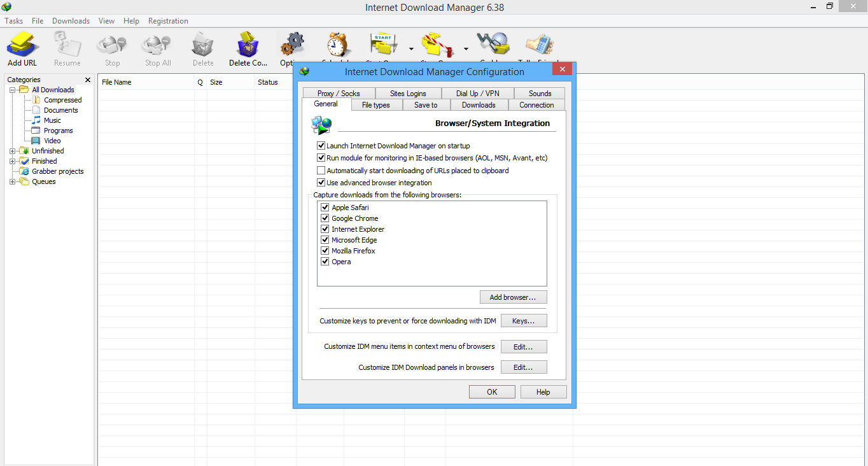Switch to the File types tab
Viewport: 868px width, 466px height.
375,105
